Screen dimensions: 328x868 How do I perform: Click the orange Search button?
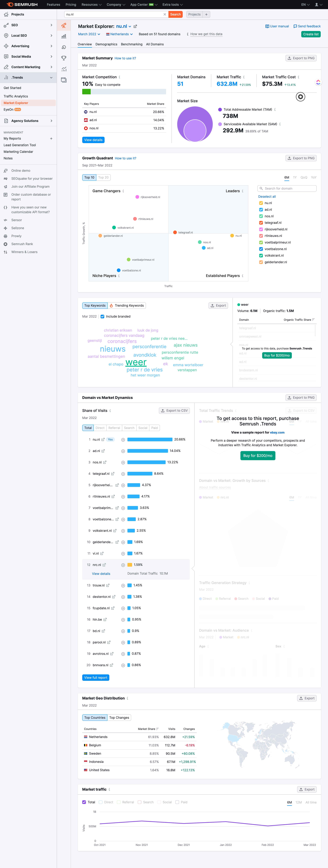(176, 14)
